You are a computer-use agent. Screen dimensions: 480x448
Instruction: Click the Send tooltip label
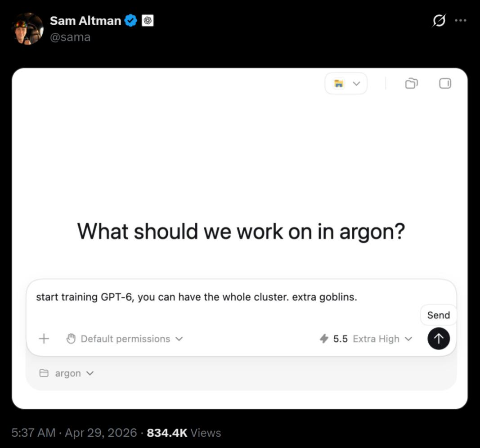pyautogui.click(x=438, y=315)
